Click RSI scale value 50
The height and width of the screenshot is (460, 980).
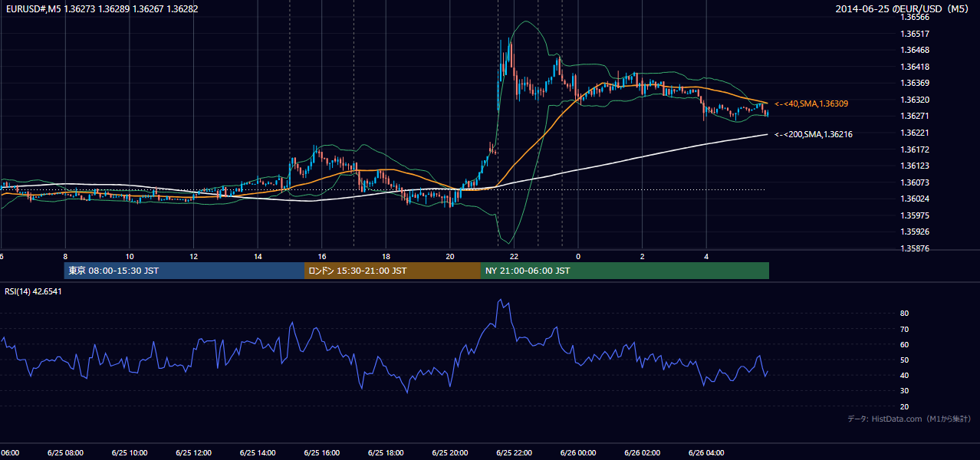click(905, 360)
